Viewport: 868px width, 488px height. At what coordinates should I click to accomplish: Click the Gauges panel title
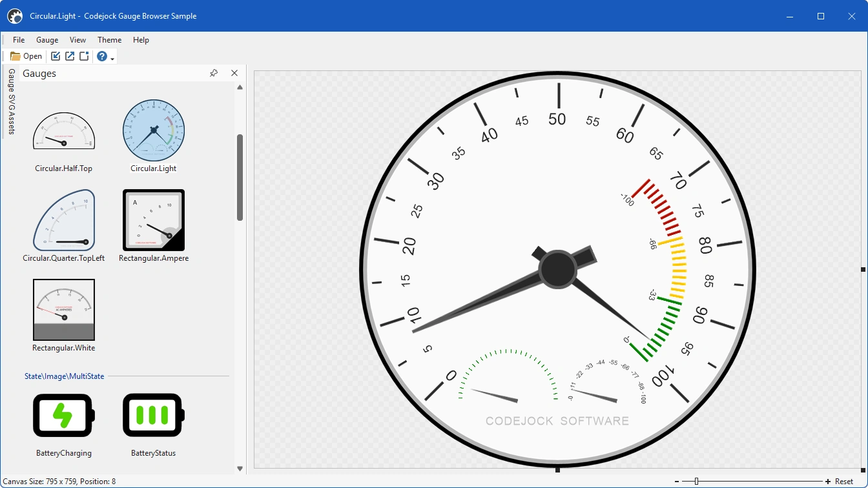(39, 74)
